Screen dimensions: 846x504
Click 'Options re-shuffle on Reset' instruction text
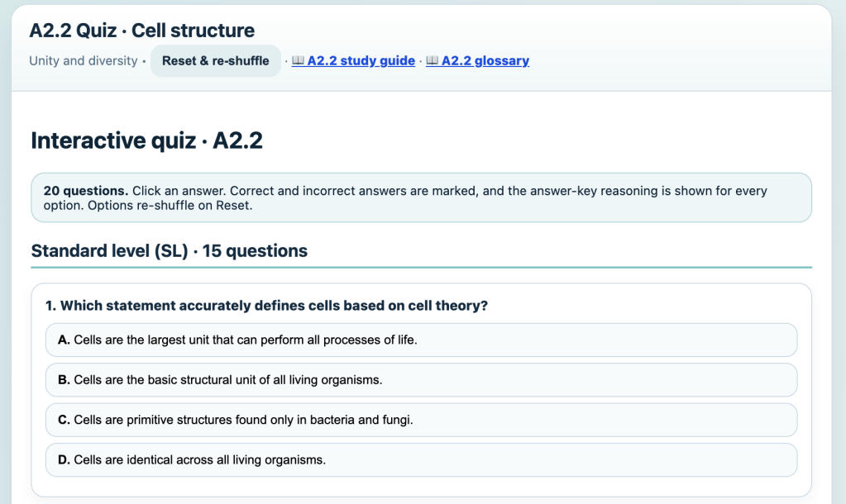click(147, 206)
